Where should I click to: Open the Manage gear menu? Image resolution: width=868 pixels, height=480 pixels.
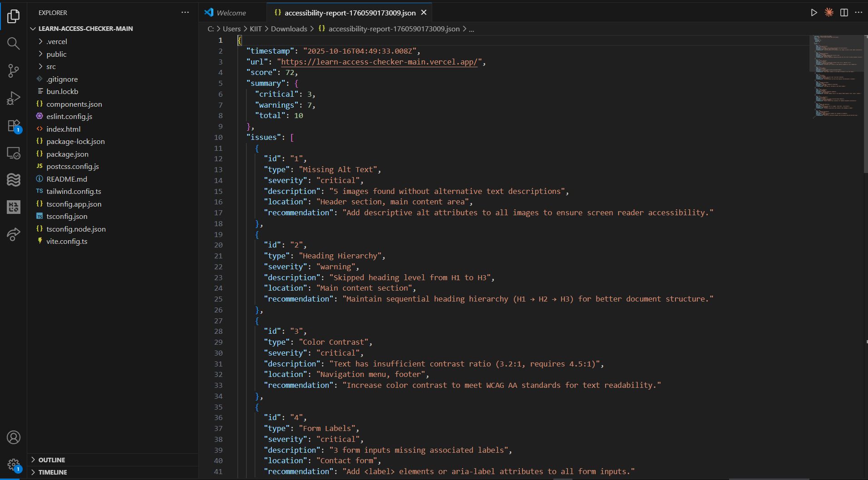click(14, 465)
